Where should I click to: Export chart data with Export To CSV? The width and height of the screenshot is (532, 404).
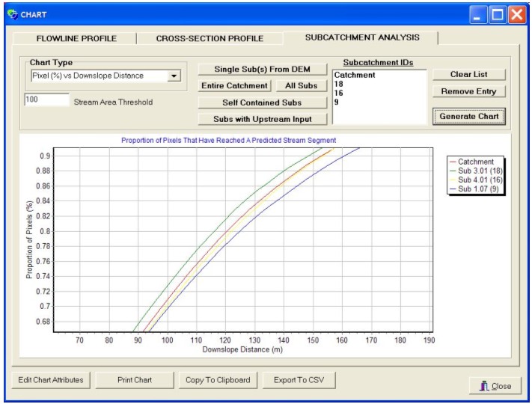299,380
